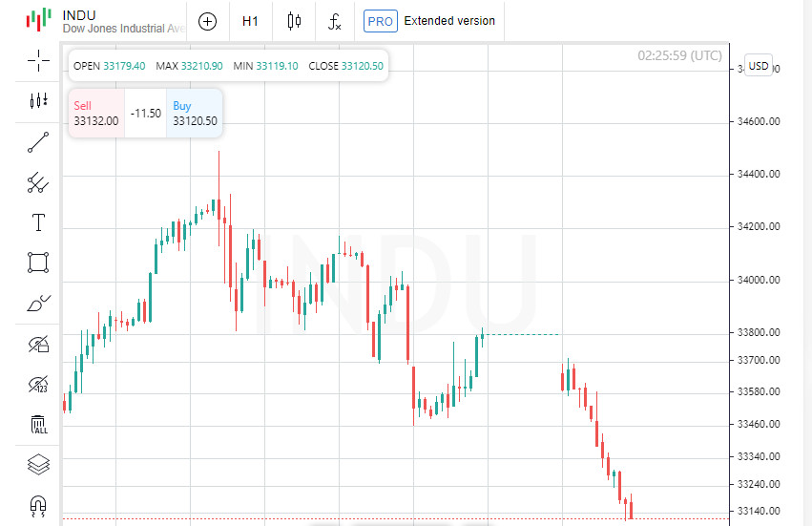This screenshot has height=526, width=812.
Task: Select the Text annotation tool
Action: [x=38, y=223]
